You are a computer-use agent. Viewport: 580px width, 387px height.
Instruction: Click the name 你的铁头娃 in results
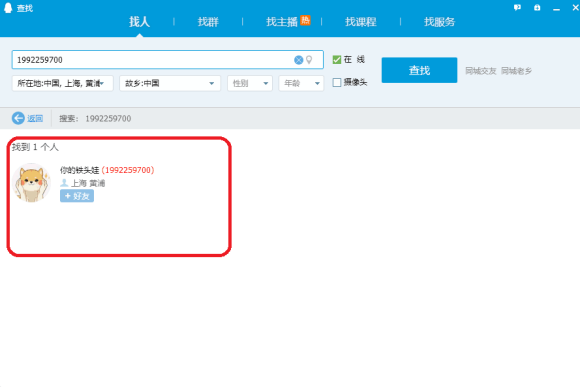(80, 170)
